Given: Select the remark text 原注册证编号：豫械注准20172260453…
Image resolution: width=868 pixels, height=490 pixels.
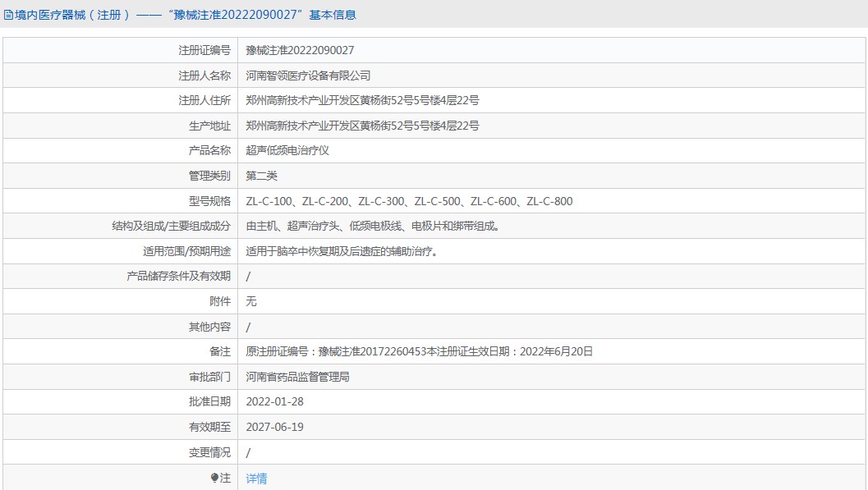Looking at the screenshot, I should tap(419, 352).
